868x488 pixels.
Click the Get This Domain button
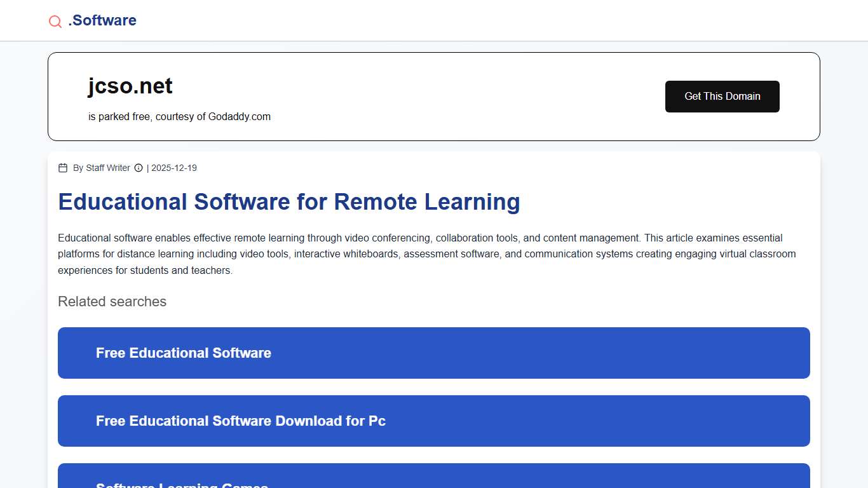pyautogui.click(x=722, y=97)
